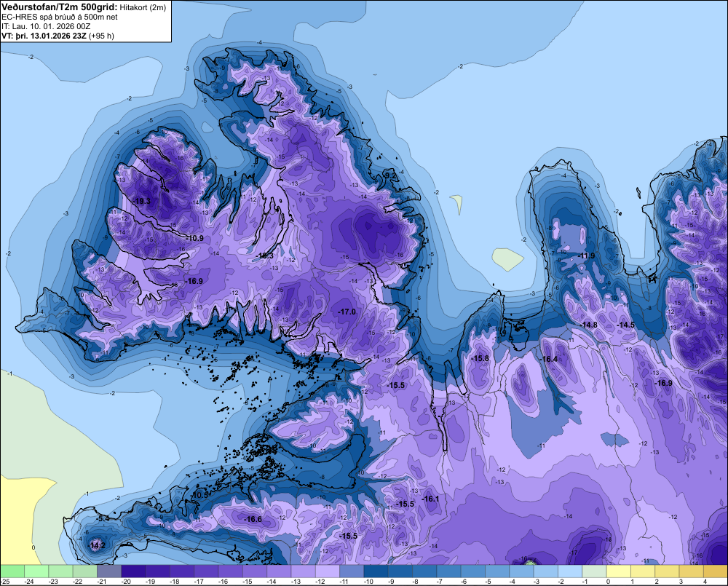The image size is (728, 586).
Task: Select the orange swatch labeled 4 in legend
Action: 715,571
